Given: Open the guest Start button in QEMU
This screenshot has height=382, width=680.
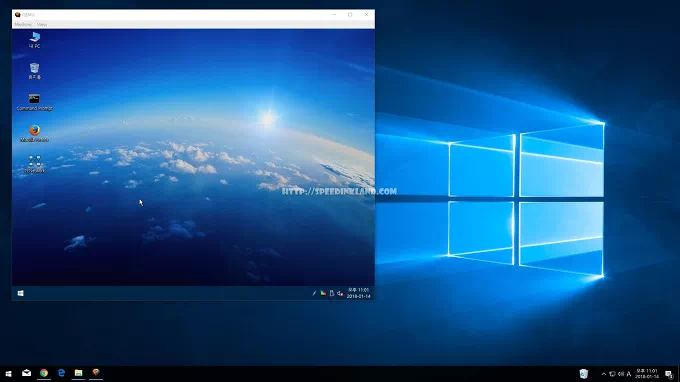Looking at the screenshot, I should (x=20, y=294).
